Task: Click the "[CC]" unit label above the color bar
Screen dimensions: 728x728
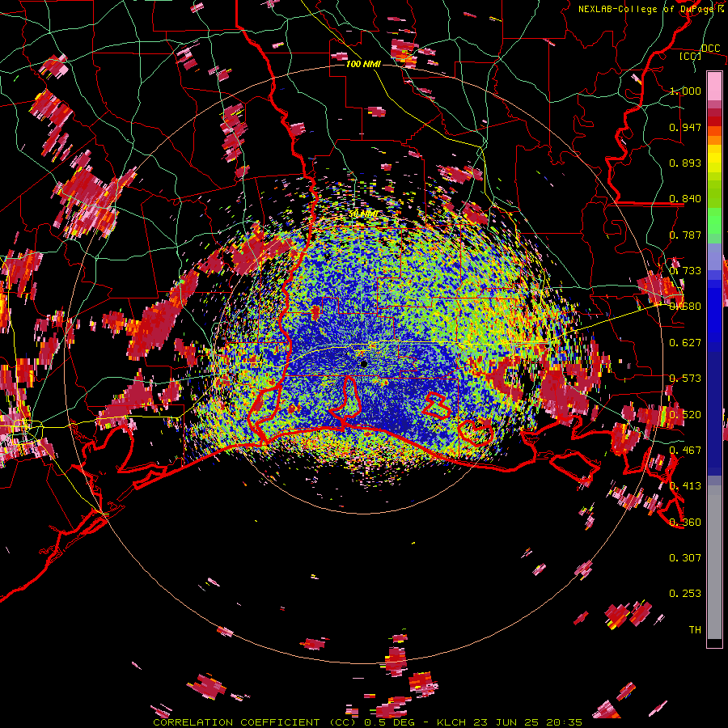Action: [691, 56]
